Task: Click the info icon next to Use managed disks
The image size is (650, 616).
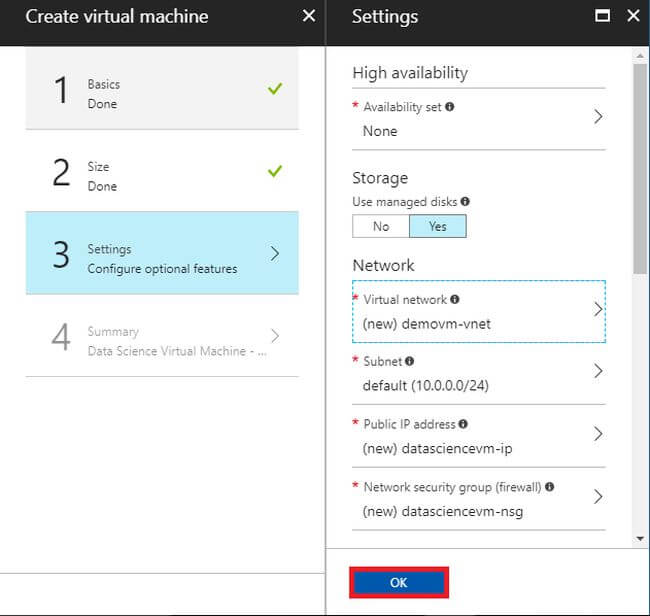Action: pyautogui.click(x=465, y=201)
